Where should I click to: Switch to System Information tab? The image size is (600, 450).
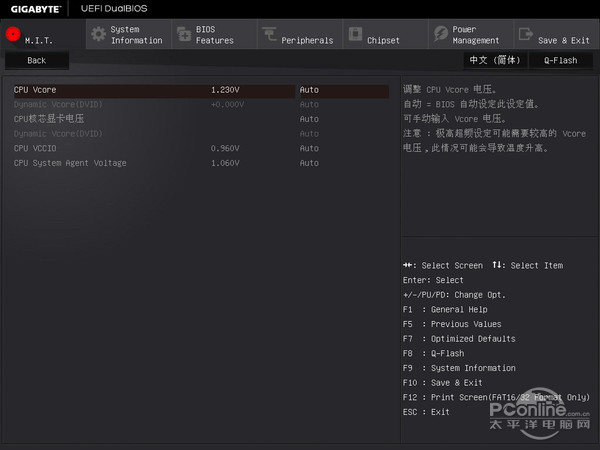(129, 34)
